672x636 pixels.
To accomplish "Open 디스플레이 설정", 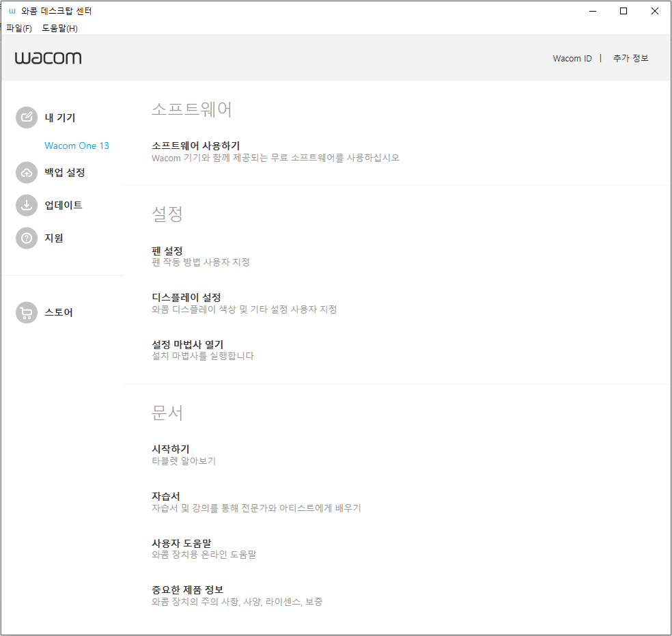I will 186,297.
